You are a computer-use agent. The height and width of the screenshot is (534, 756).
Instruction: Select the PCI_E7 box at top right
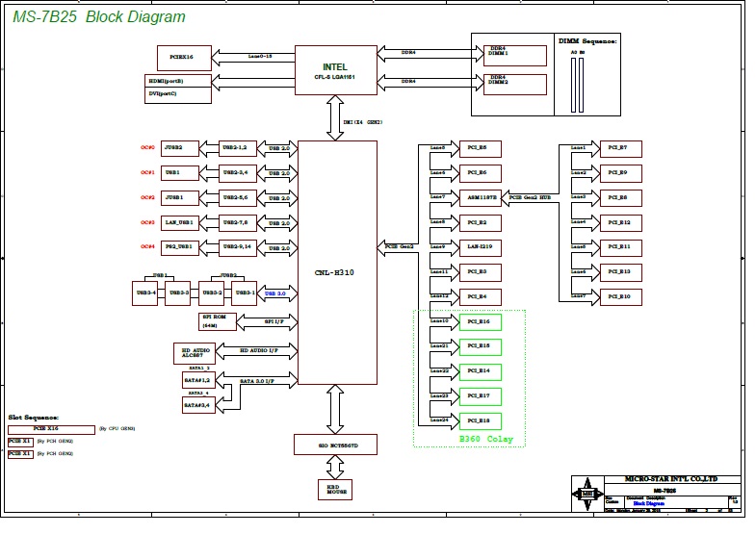[x=621, y=148]
